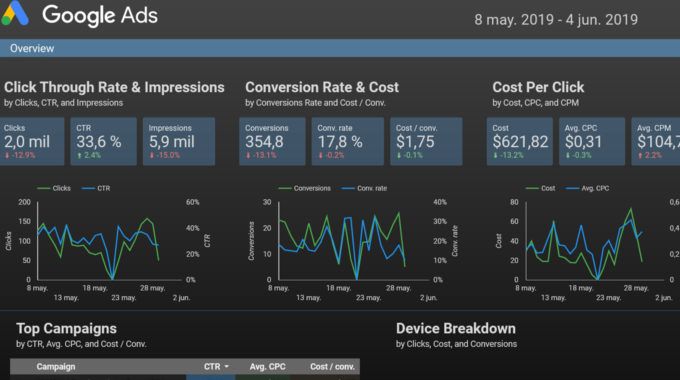Viewport: 680px width, 380px height.
Task: Click the Device Breakdown heading
Action: [x=456, y=328]
